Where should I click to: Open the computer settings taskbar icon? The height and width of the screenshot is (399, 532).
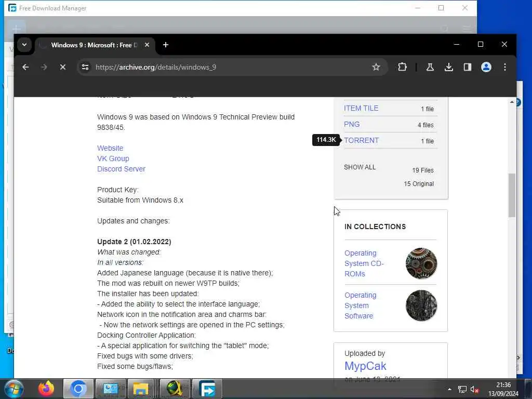(x=111, y=389)
